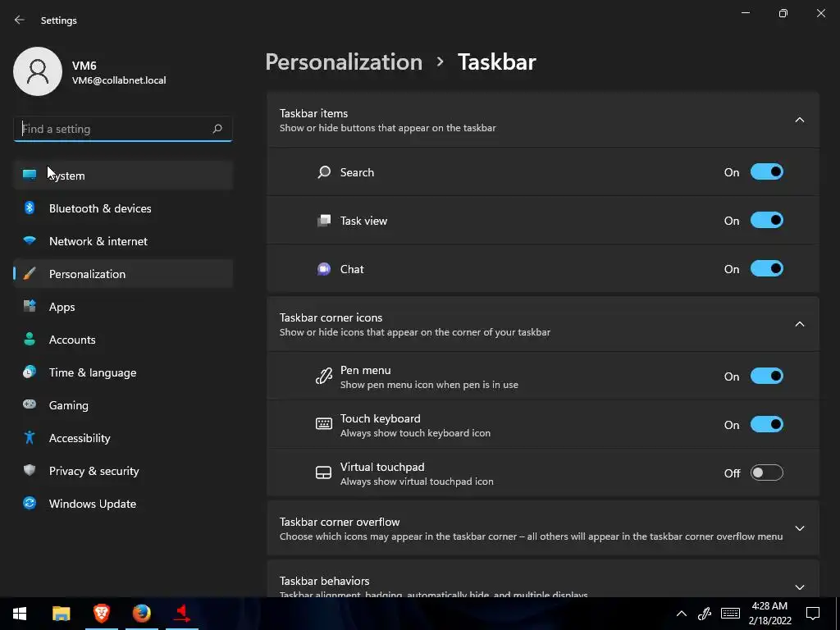This screenshot has height=630, width=840.
Task: Click the Task view icon in Taskbar items
Action: pos(323,220)
